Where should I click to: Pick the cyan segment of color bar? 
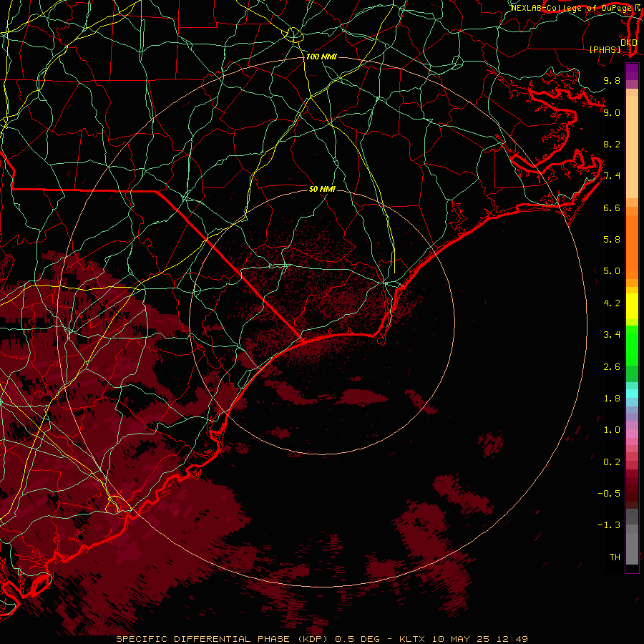tap(632, 394)
